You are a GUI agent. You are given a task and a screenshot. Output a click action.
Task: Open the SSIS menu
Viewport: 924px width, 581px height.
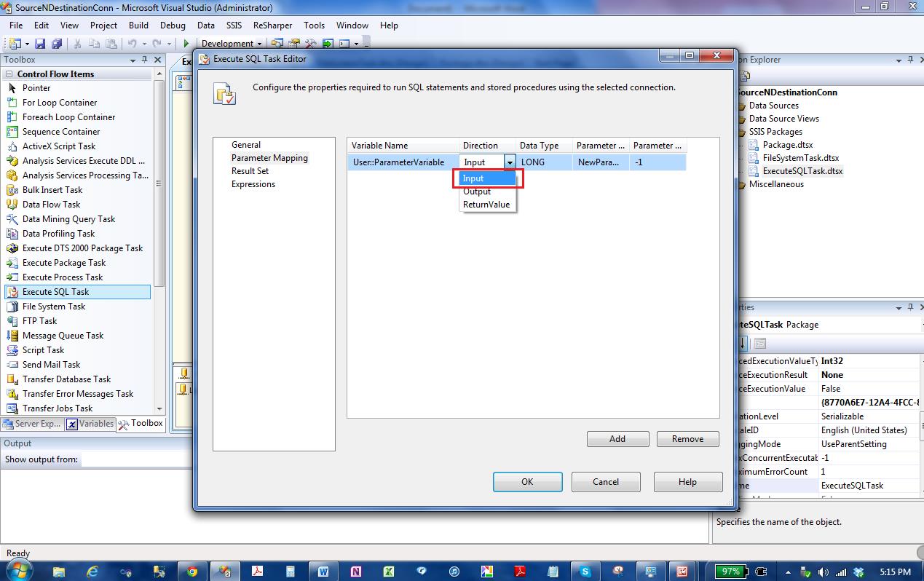234,25
